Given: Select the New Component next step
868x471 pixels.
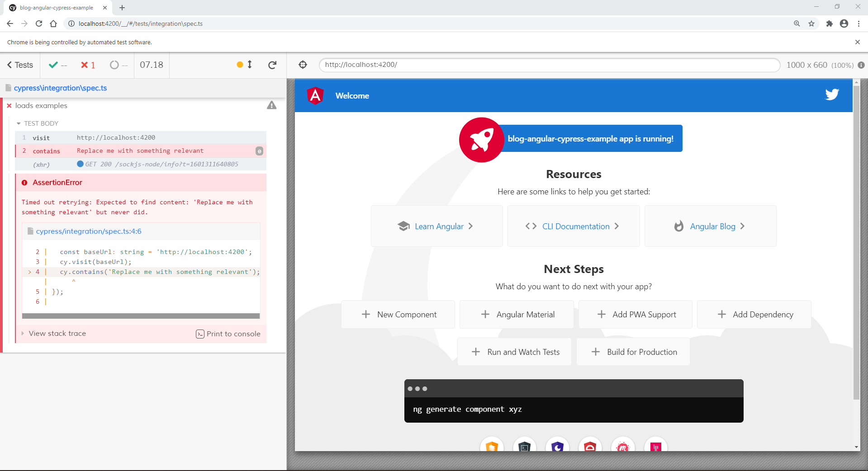Looking at the screenshot, I should coord(398,314).
